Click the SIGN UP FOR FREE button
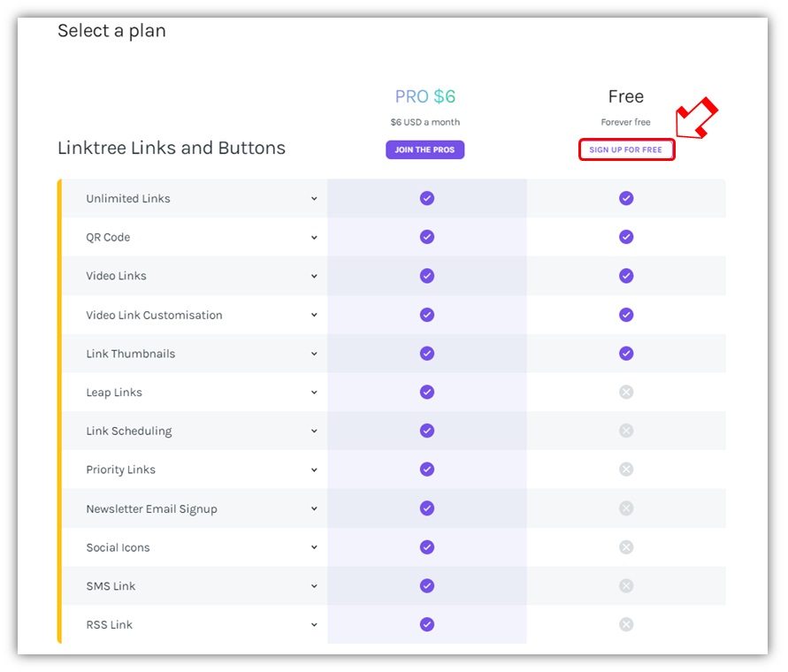 625,149
